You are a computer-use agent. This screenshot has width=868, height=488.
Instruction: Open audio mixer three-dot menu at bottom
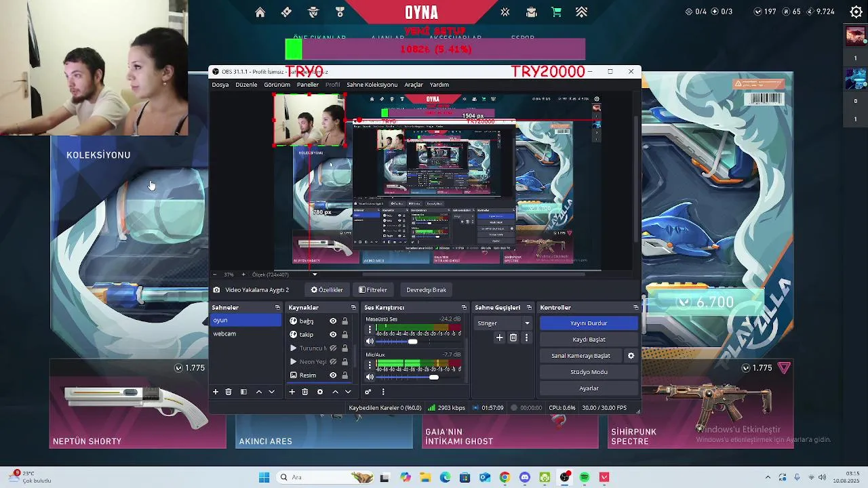(x=383, y=392)
